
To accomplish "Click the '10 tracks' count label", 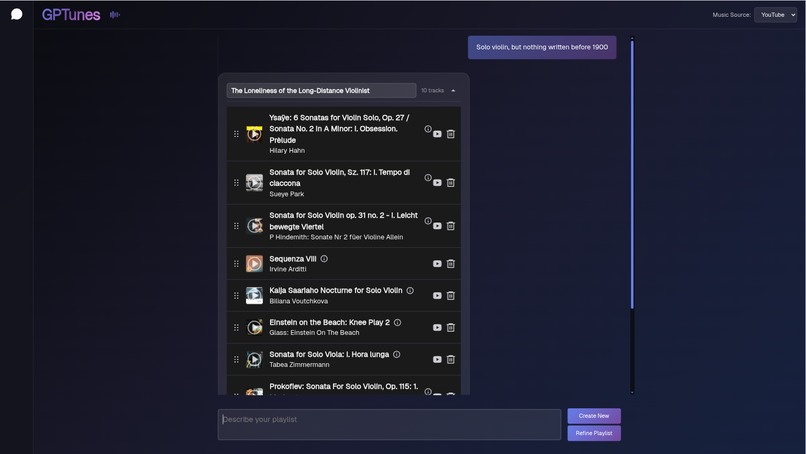I will [x=432, y=90].
